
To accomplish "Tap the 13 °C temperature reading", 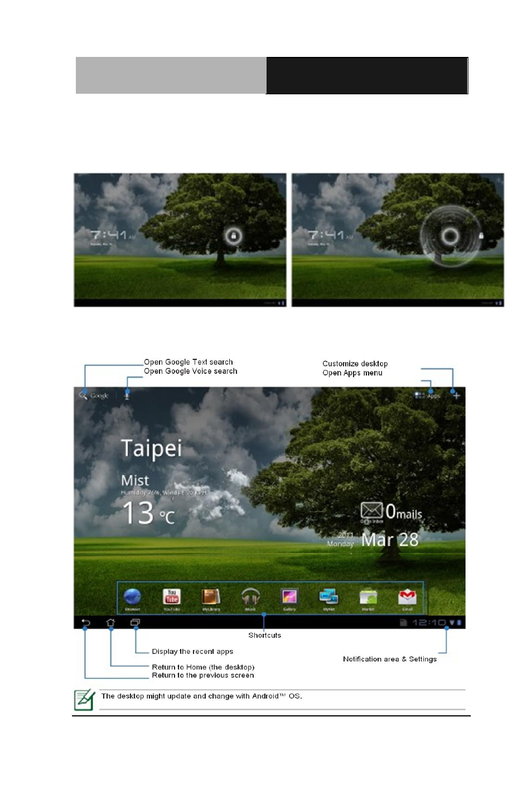I will click(x=148, y=513).
